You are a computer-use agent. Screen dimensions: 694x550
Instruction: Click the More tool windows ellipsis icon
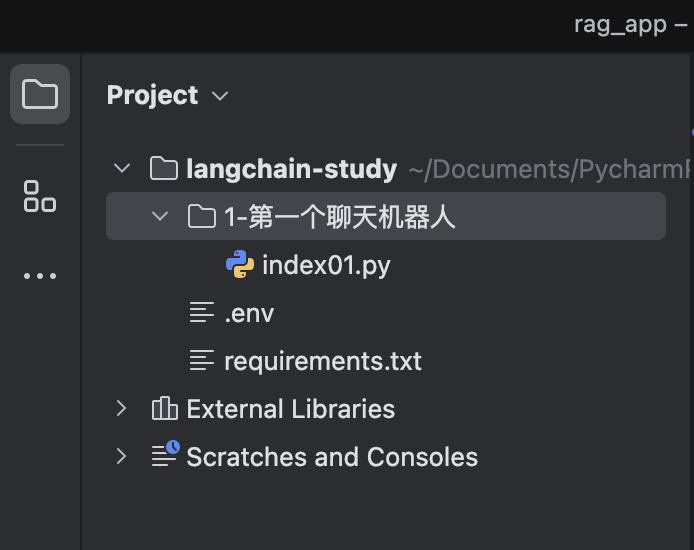pos(40,276)
